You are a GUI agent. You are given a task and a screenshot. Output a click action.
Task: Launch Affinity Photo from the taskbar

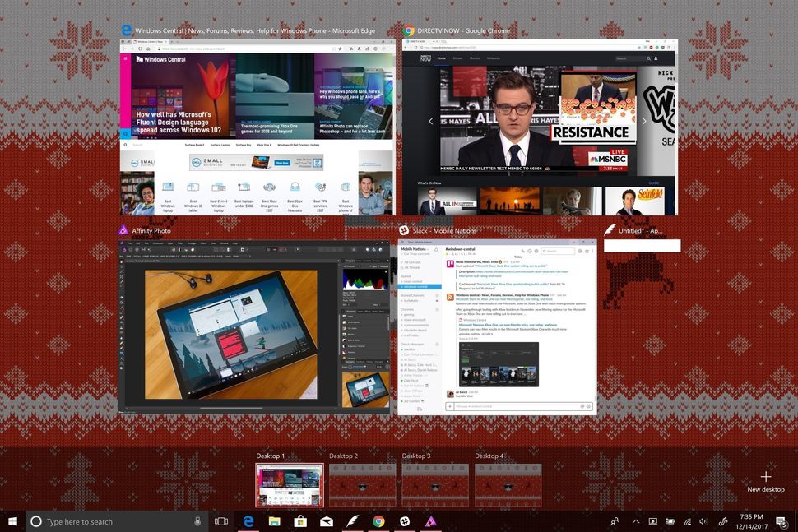tap(431, 521)
